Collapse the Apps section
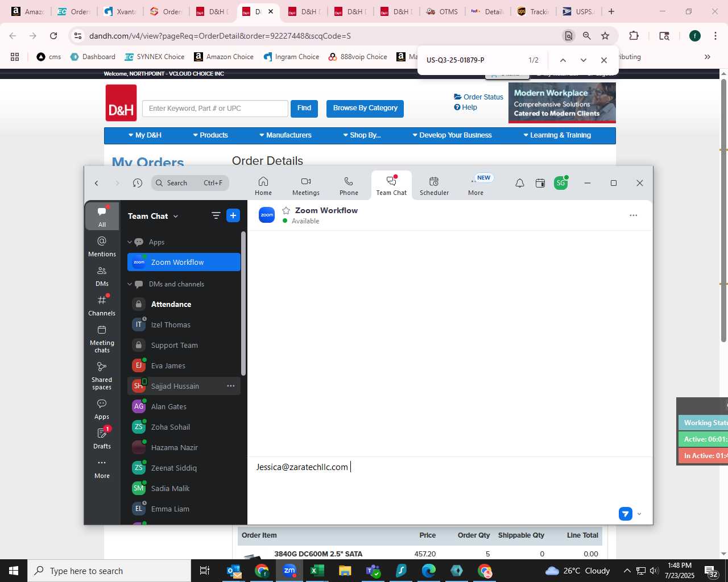Screen dimensions: 728x582 (x=130, y=242)
